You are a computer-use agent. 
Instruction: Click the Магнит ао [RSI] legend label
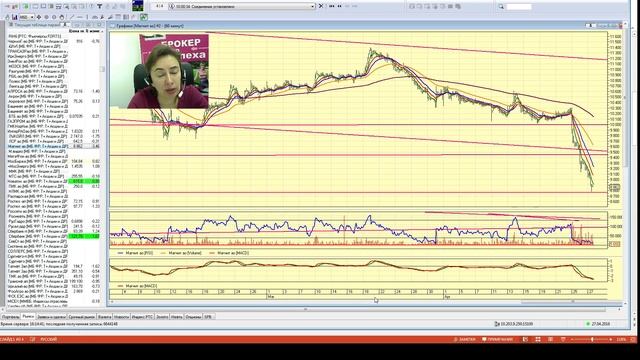[139, 253]
